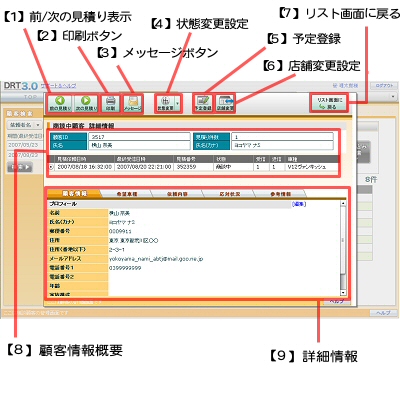Open the 依頼内容 tab
Viewport: 400px width, 400px height.
(x=177, y=194)
